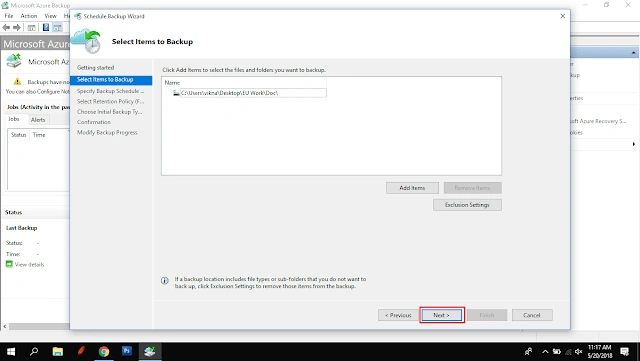640x361 pixels.
Task: Click the action pane toolbar icon
Action: (x=57, y=28)
